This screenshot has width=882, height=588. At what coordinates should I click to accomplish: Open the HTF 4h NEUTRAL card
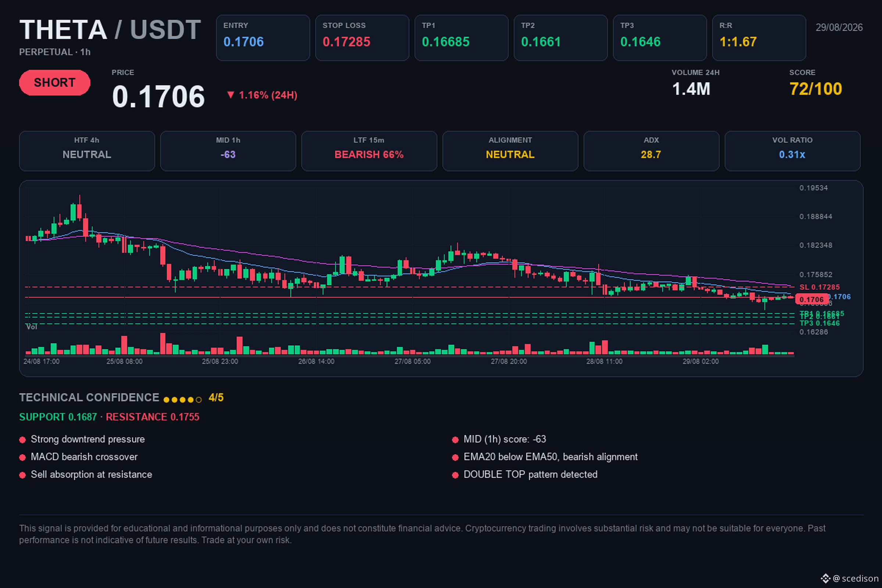[87, 151]
